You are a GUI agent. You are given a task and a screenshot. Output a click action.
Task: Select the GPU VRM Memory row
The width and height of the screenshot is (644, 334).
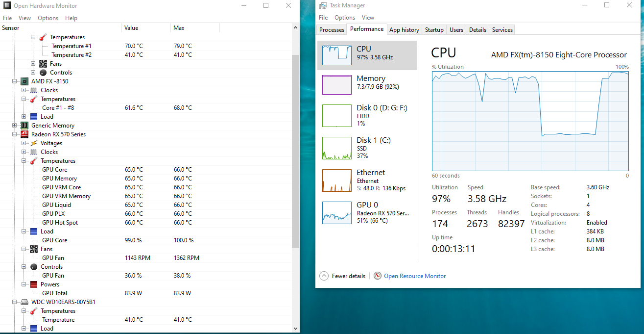[146, 196]
